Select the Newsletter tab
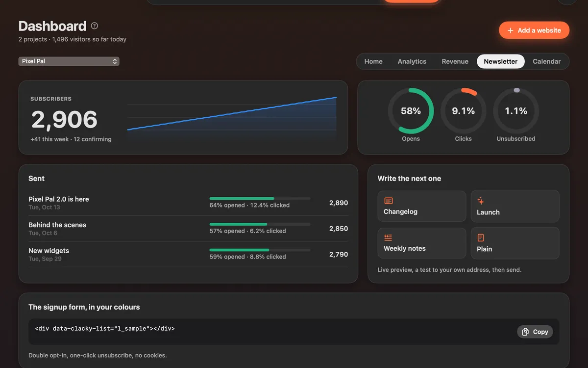 point(501,61)
